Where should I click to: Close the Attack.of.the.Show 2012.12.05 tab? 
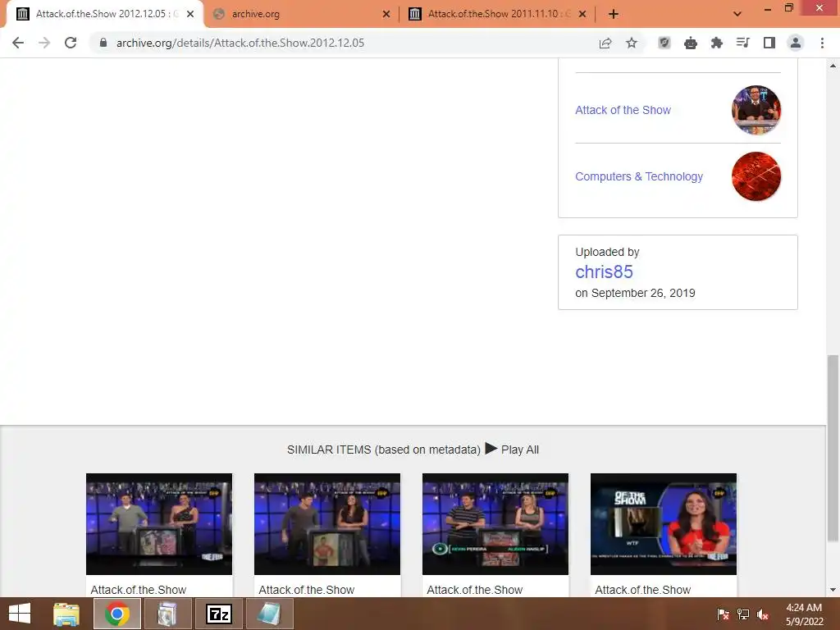(x=190, y=14)
